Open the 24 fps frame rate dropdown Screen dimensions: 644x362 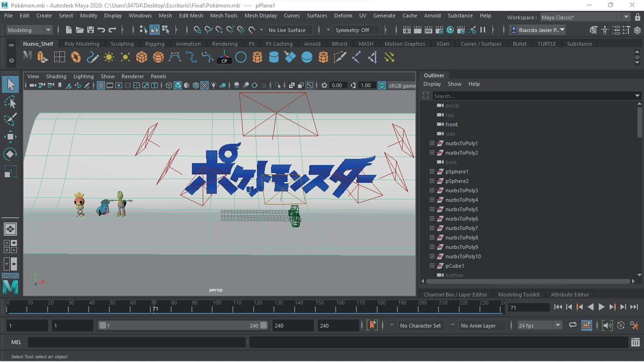pos(539,325)
